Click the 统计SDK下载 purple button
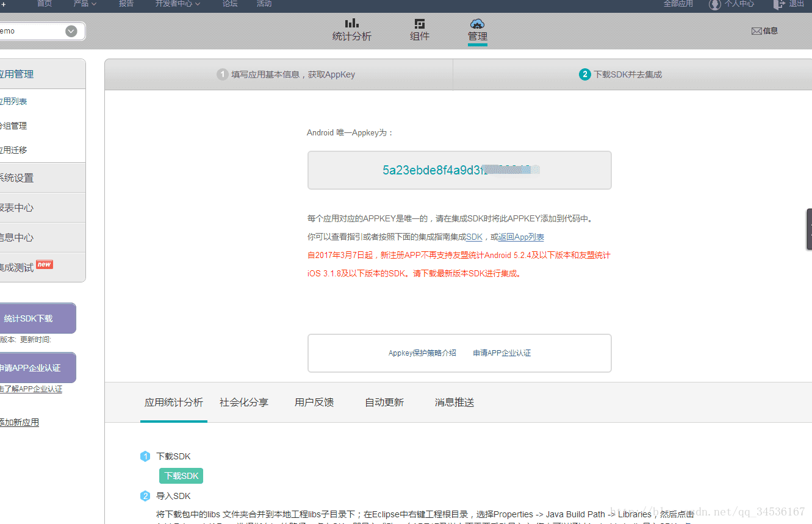This screenshot has height=524, width=812. tap(37, 318)
